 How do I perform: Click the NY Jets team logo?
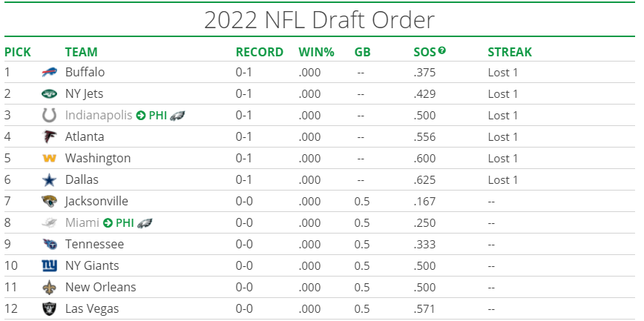49,94
